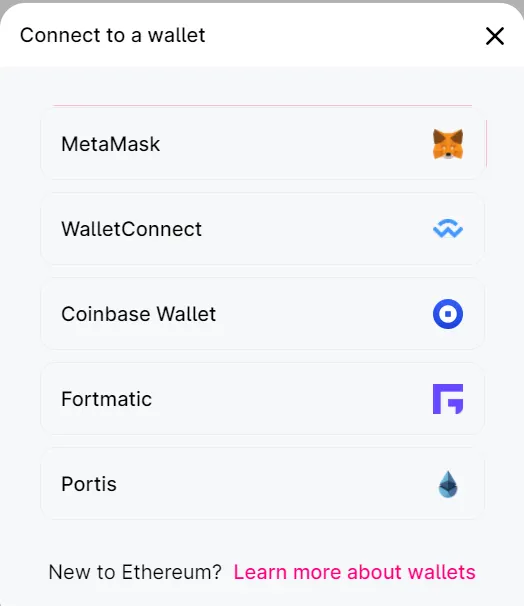524x606 pixels.
Task: Select the WalletConnect option row
Action: (262, 229)
